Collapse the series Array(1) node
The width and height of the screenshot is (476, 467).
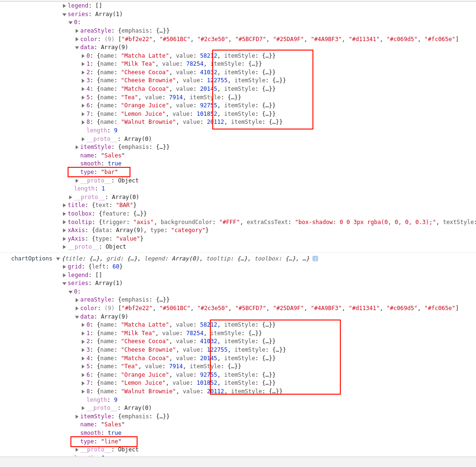point(65,14)
